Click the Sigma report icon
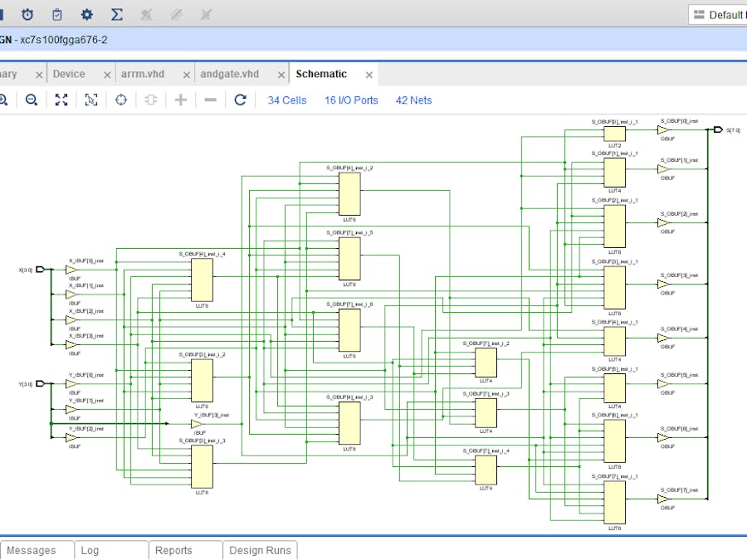This screenshot has width=747, height=560. [116, 14]
